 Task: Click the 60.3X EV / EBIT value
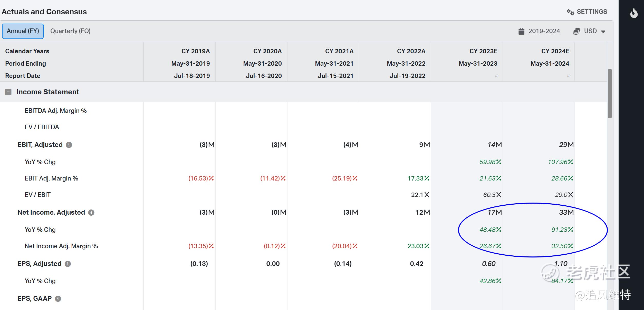point(492,195)
